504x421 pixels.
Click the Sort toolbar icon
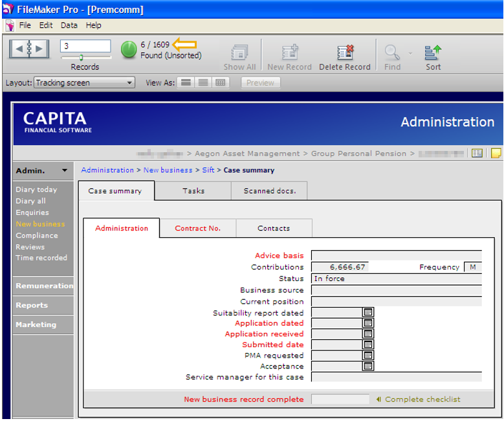433,52
